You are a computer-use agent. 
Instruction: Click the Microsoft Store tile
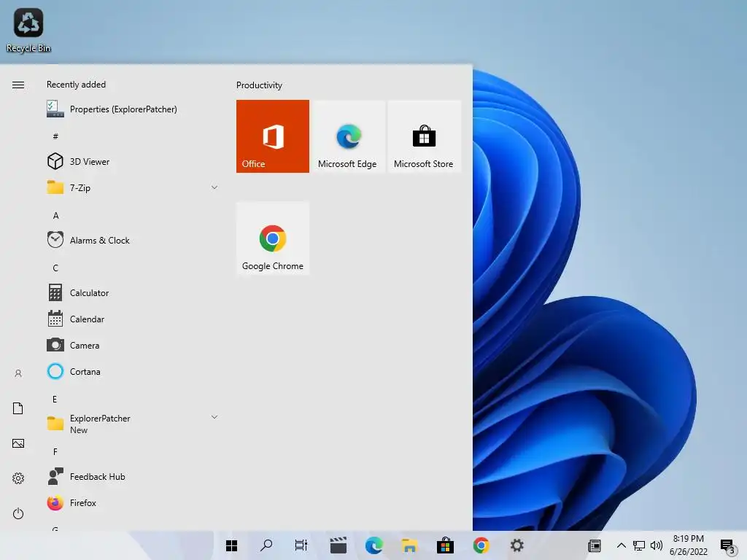[424, 136]
